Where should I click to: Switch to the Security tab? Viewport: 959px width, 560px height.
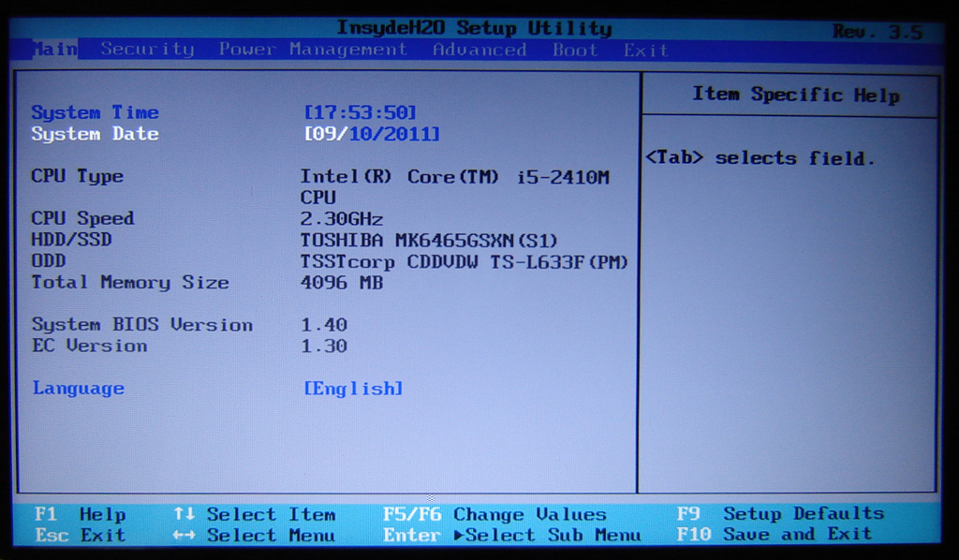[147, 50]
